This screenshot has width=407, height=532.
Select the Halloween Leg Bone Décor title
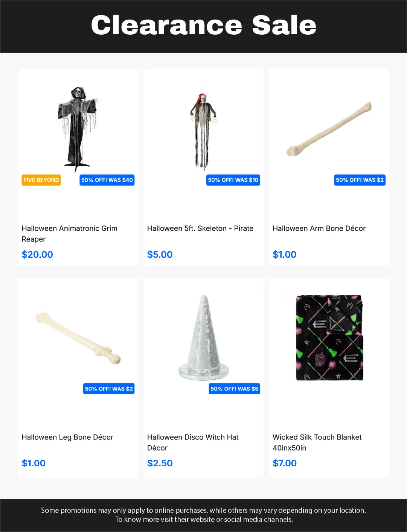[x=67, y=437]
